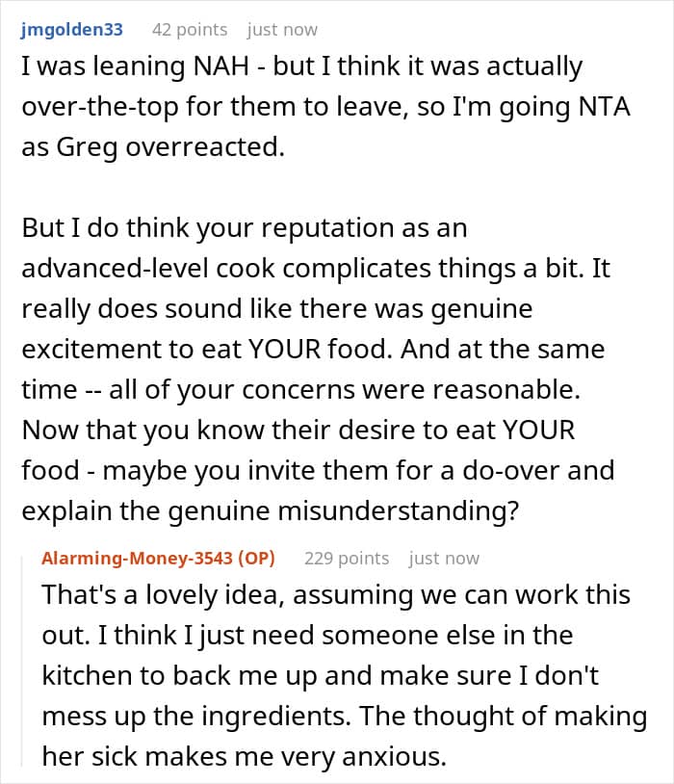The image size is (674, 784).
Task: Click the timestamp beside 229 points
Action: [x=444, y=558]
